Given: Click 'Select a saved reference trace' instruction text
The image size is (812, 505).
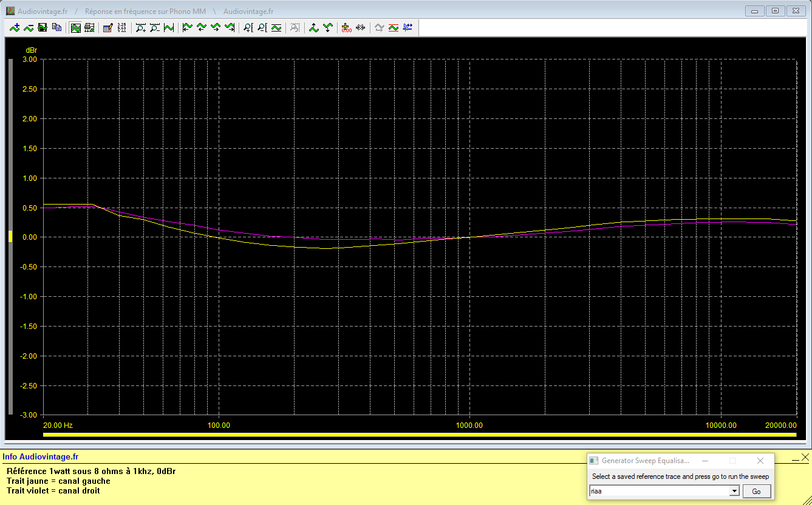Looking at the screenshot, I should [680, 476].
